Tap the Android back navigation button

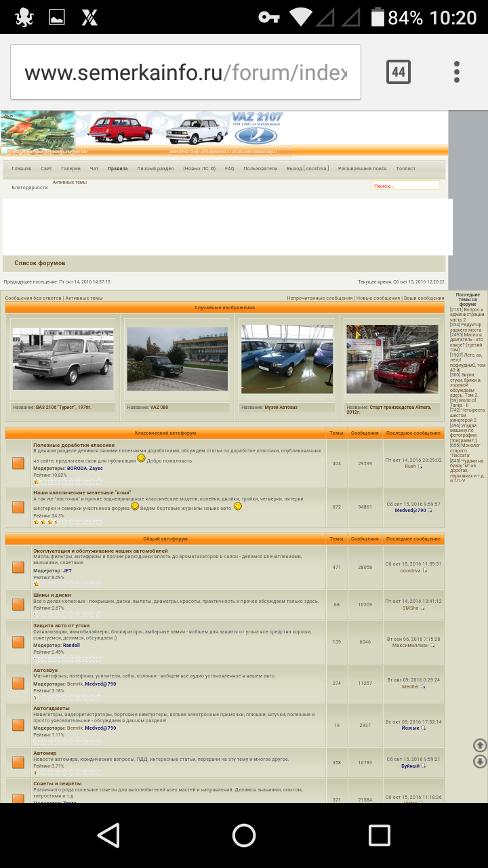[x=108, y=835]
